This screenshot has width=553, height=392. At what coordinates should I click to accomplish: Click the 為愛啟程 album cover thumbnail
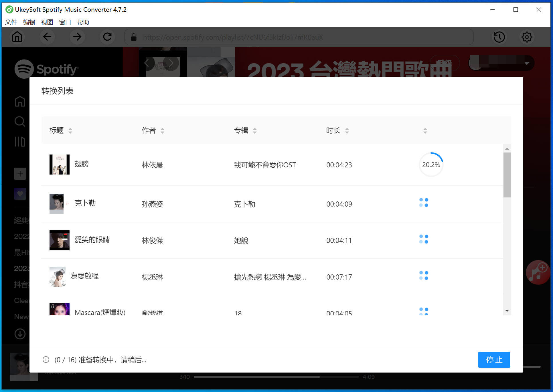point(58,277)
